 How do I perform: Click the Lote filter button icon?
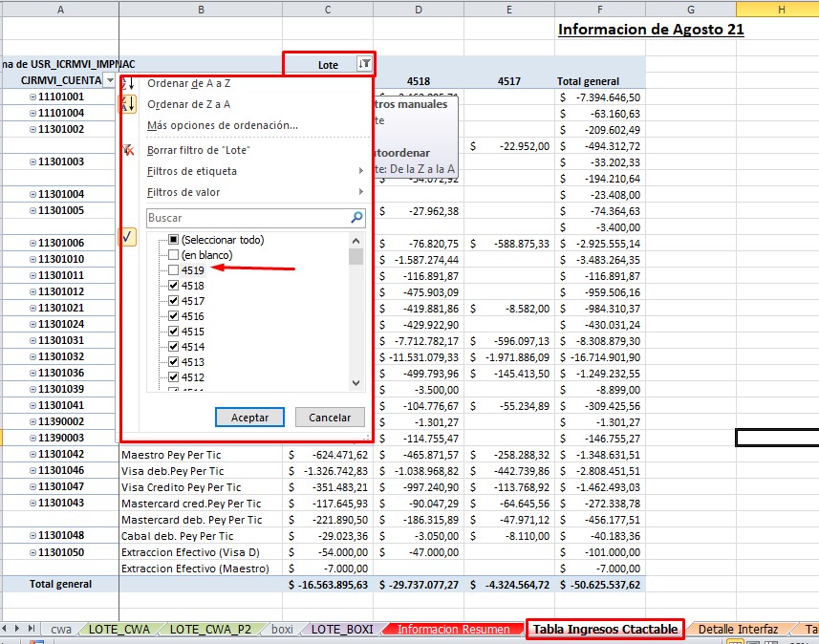[x=364, y=64]
